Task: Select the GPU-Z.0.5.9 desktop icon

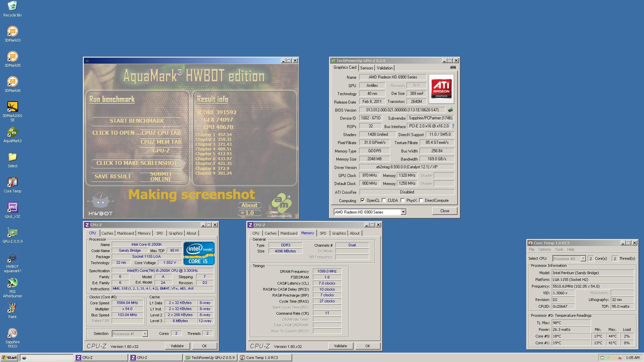Action: [x=12, y=235]
